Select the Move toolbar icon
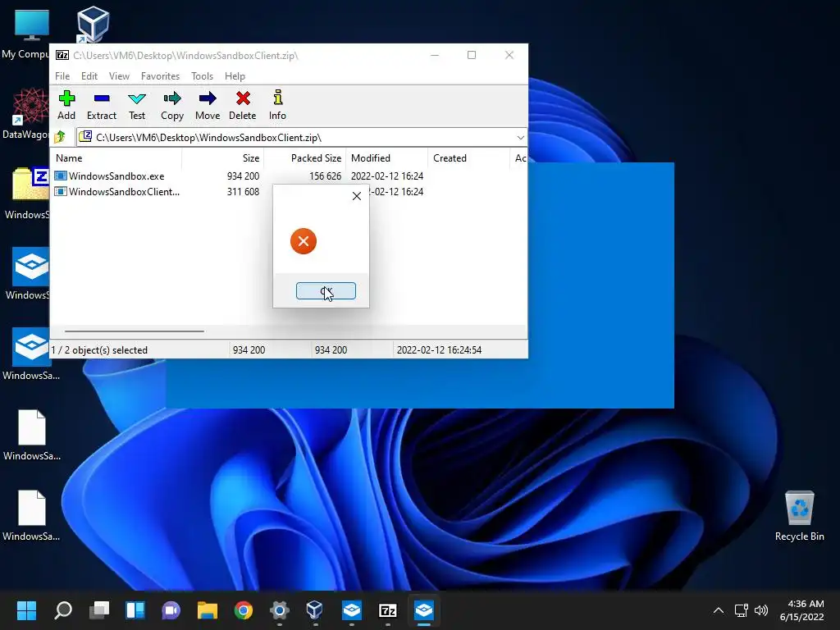The image size is (840, 630). click(x=208, y=105)
